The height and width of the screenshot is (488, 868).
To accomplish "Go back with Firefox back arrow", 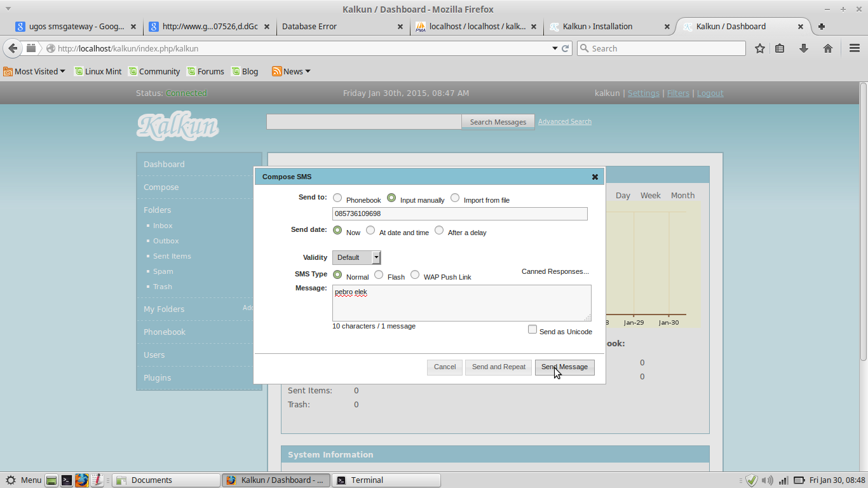I will (x=13, y=48).
